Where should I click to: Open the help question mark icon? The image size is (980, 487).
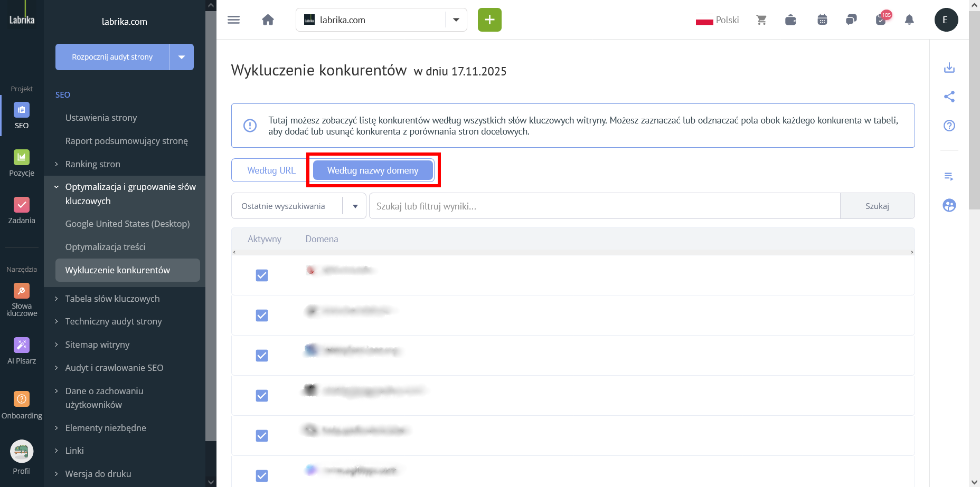click(x=949, y=126)
